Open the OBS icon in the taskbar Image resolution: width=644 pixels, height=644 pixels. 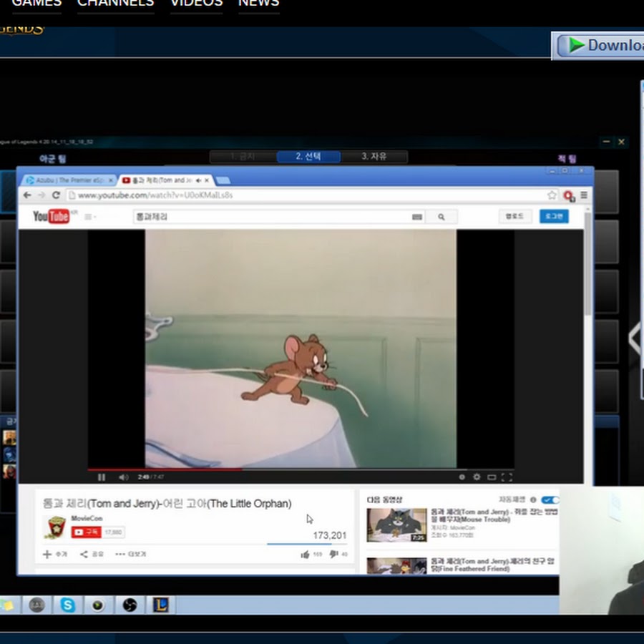point(130,605)
